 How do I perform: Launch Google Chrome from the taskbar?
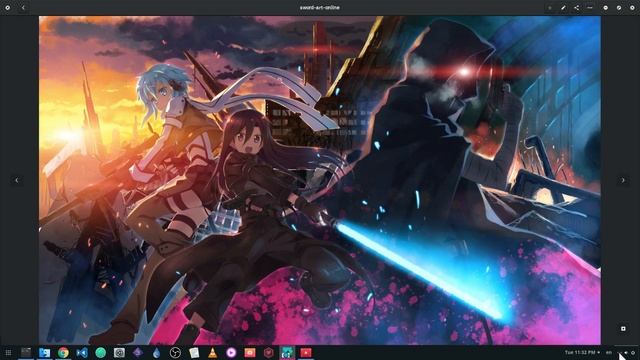(x=63, y=352)
